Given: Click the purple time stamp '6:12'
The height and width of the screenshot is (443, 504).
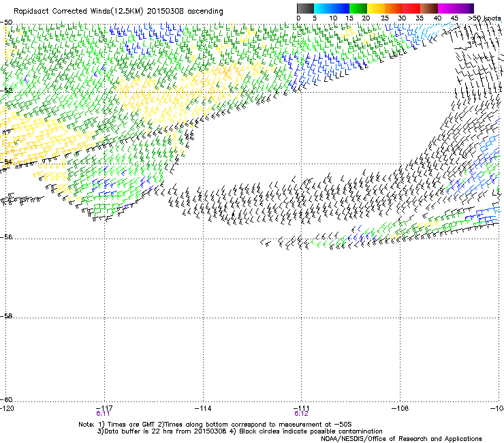Looking at the screenshot, I should click(x=301, y=414).
